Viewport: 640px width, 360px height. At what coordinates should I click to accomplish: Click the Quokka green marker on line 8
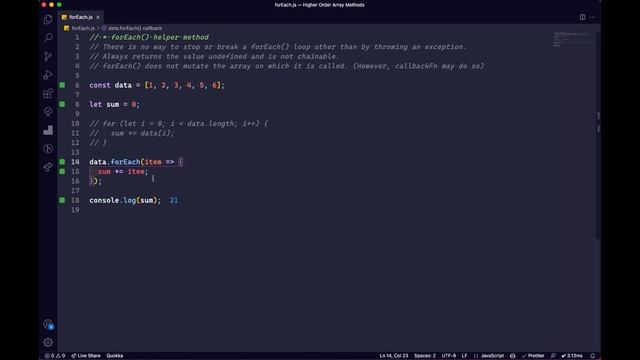click(62, 104)
